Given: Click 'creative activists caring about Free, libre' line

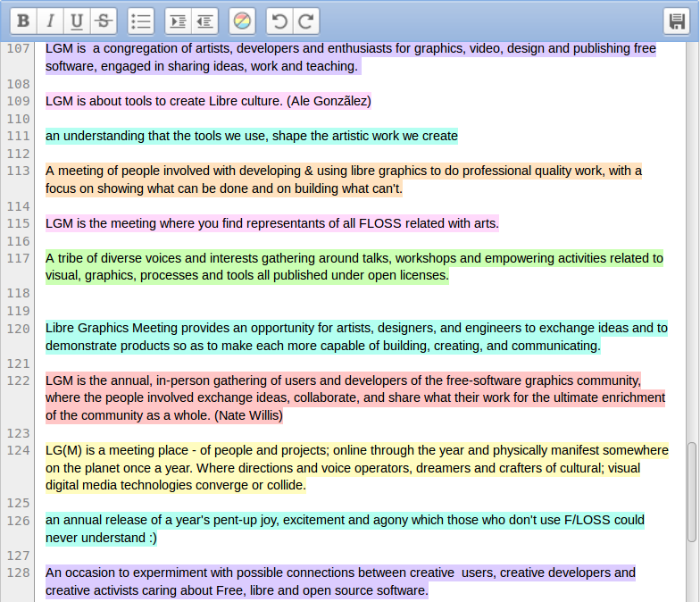Looking at the screenshot, I should (x=237, y=590).
